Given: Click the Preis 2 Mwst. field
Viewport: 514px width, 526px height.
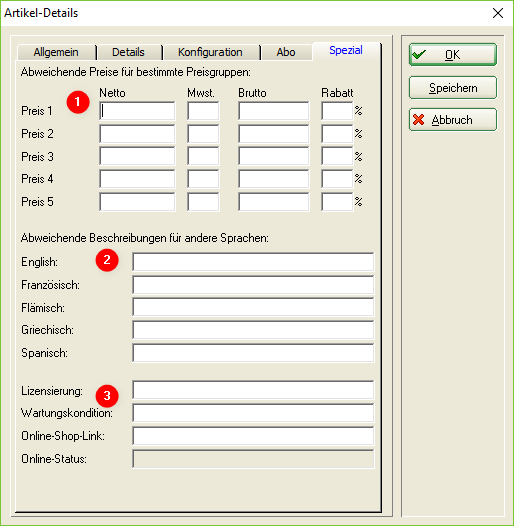Looking at the screenshot, I should pyautogui.click(x=203, y=134).
